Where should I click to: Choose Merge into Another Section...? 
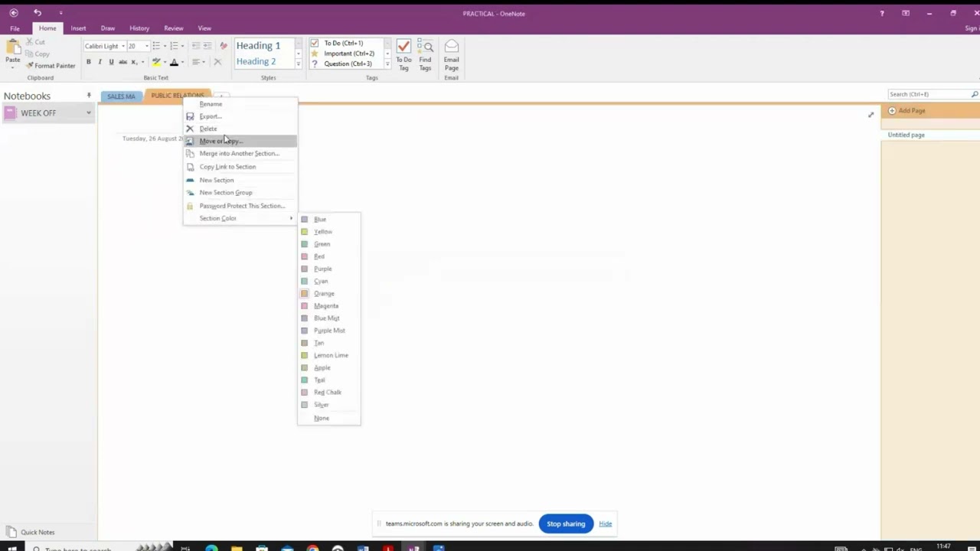tap(240, 153)
